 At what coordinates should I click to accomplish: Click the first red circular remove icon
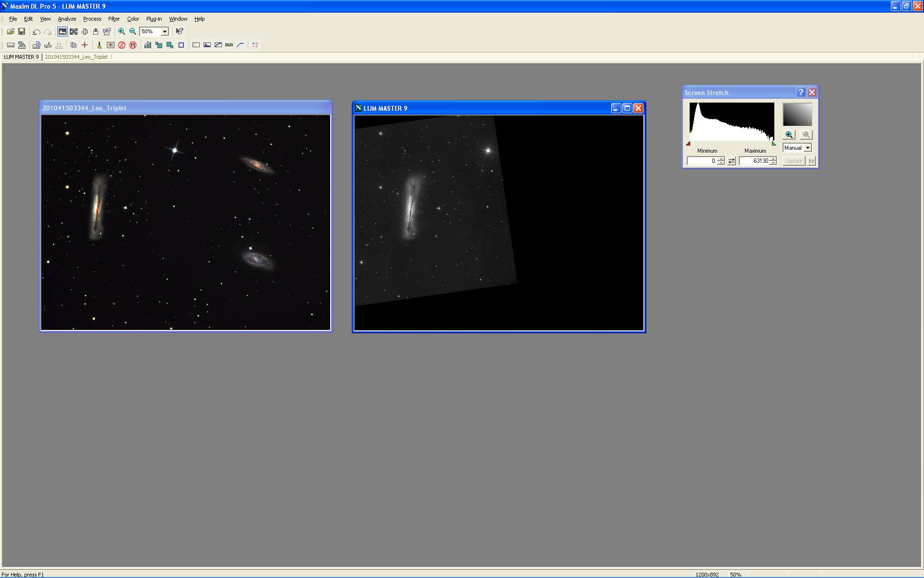pyautogui.click(x=122, y=45)
